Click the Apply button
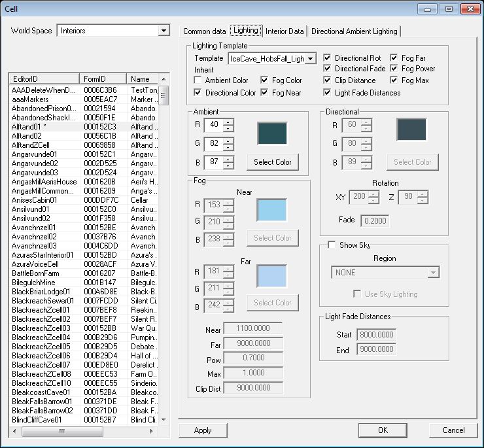The width and height of the screenshot is (484, 448). pyautogui.click(x=203, y=430)
